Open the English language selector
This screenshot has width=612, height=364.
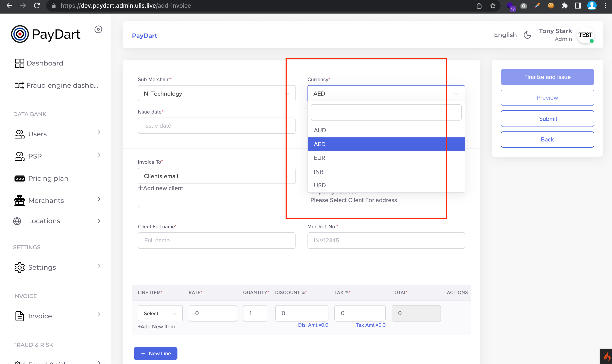pyautogui.click(x=505, y=35)
